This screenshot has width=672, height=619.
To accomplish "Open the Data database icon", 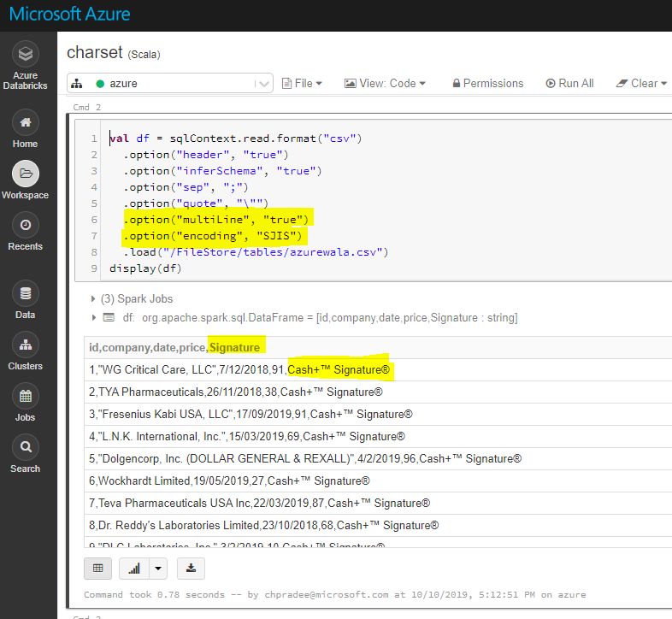I will (x=26, y=293).
